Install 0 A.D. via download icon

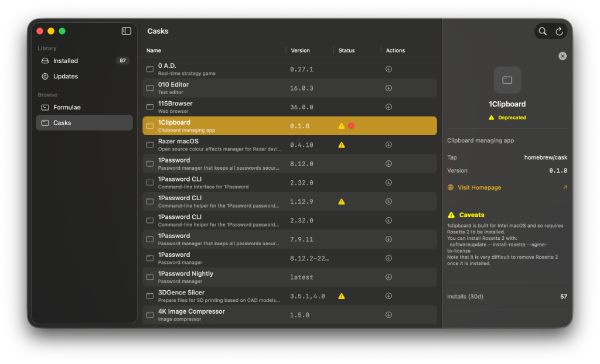click(388, 69)
